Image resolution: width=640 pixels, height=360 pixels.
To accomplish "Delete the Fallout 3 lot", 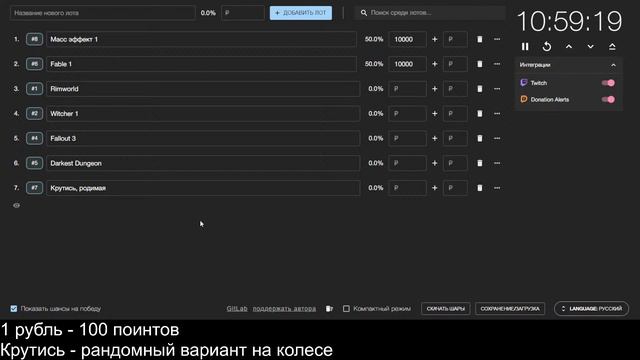I will point(480,139).
